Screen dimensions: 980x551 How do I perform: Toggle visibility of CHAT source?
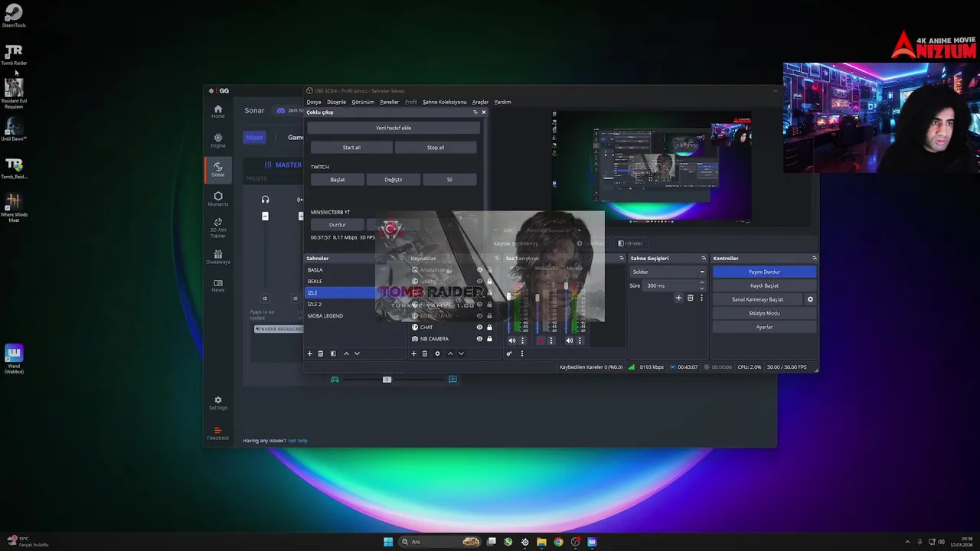click(x=480, y=328)
